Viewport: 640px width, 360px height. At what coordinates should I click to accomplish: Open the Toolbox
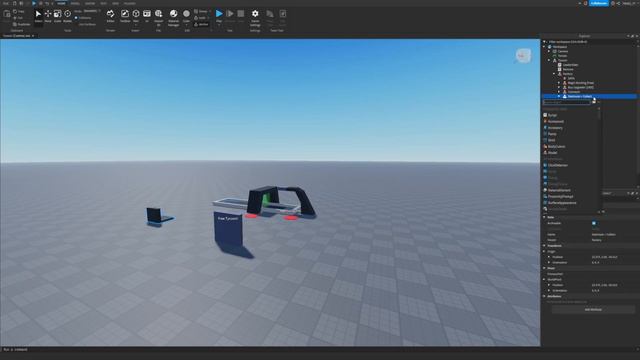point(125,16)
